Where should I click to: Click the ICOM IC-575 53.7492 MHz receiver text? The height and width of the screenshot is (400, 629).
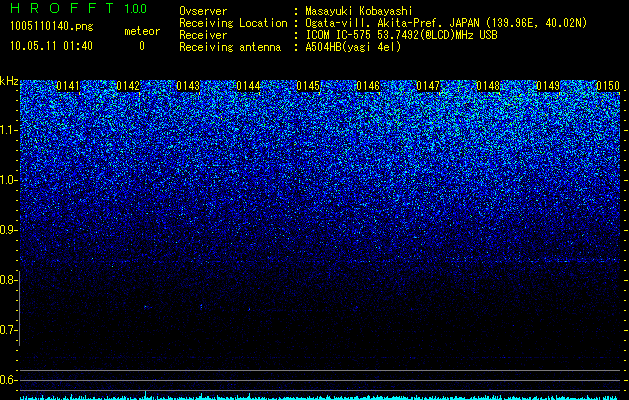click(401, 35)
